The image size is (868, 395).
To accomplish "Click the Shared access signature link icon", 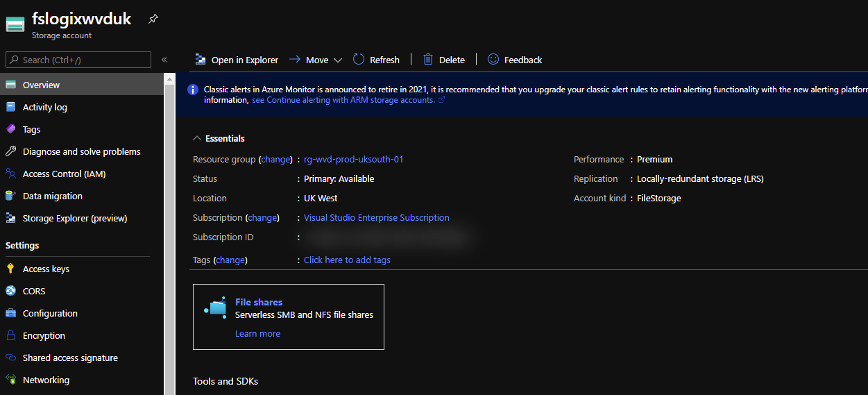I will point(10,358).
